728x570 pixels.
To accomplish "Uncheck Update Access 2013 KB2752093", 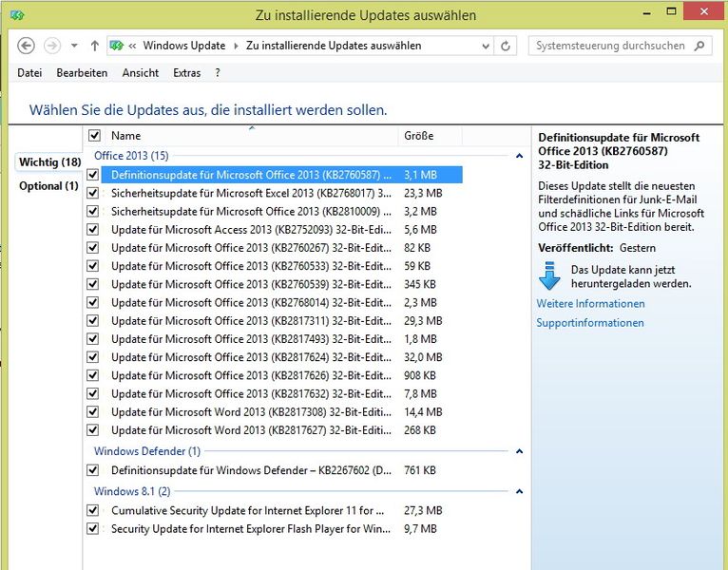I will [93, 229].
